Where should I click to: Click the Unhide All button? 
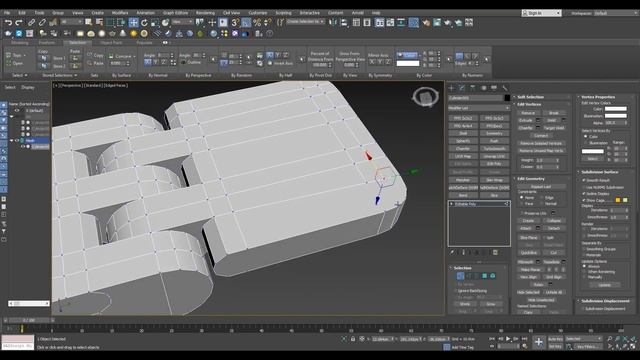pyautogui.click(x=554, y=292)
